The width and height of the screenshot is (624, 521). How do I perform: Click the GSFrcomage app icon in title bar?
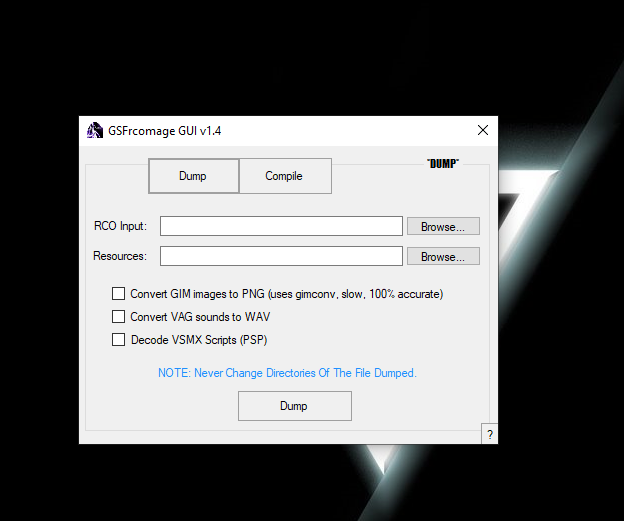pos(95,131)
